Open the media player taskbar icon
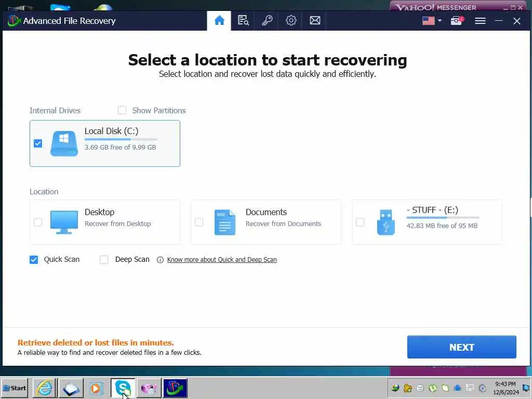Image resolution: width=532 pixels, height=399 pixels. point(96,388)
